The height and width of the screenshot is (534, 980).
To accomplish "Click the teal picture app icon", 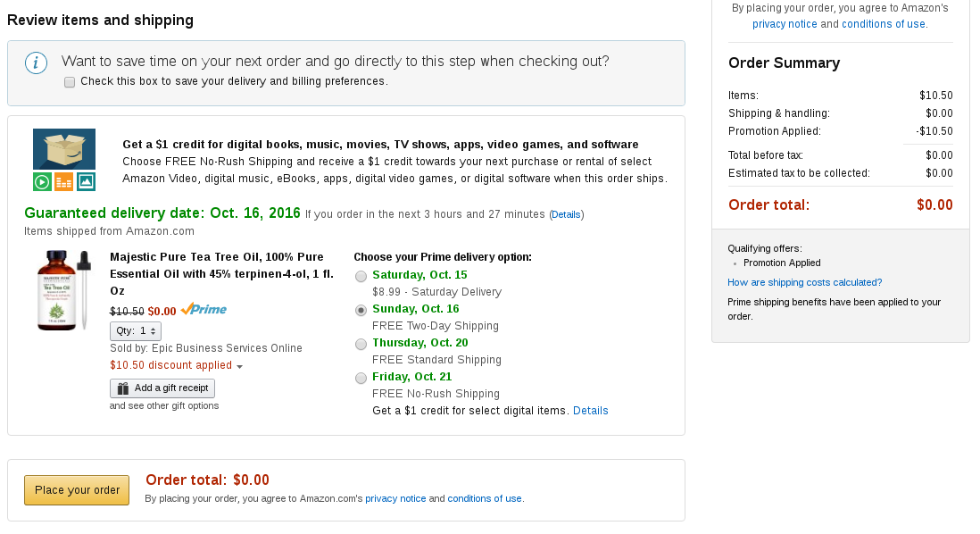I will click(86, 182).
